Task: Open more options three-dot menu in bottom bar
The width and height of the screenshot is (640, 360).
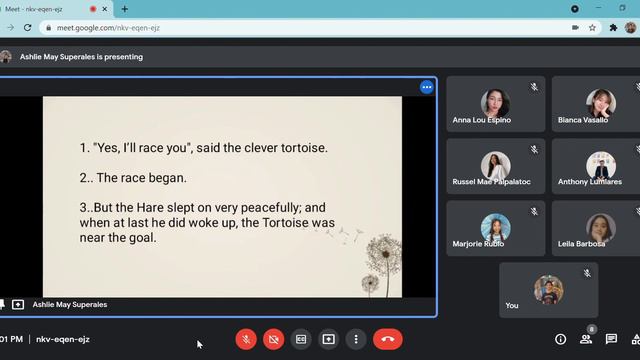Action: point(356,339)
